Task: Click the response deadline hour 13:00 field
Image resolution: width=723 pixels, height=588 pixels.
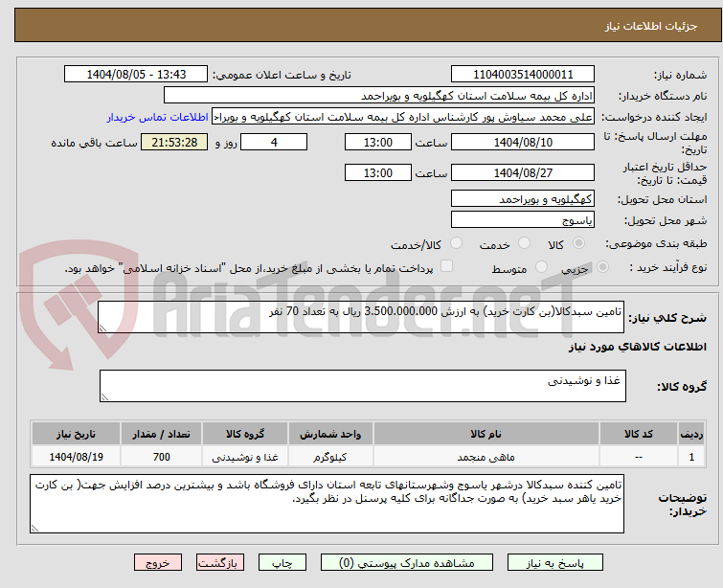Action: point(378,142)
